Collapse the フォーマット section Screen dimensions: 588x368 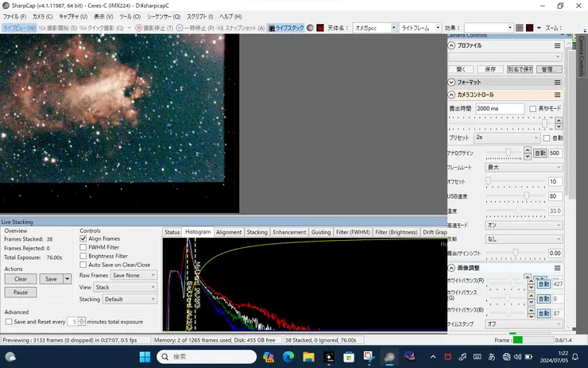click(452, 82)
